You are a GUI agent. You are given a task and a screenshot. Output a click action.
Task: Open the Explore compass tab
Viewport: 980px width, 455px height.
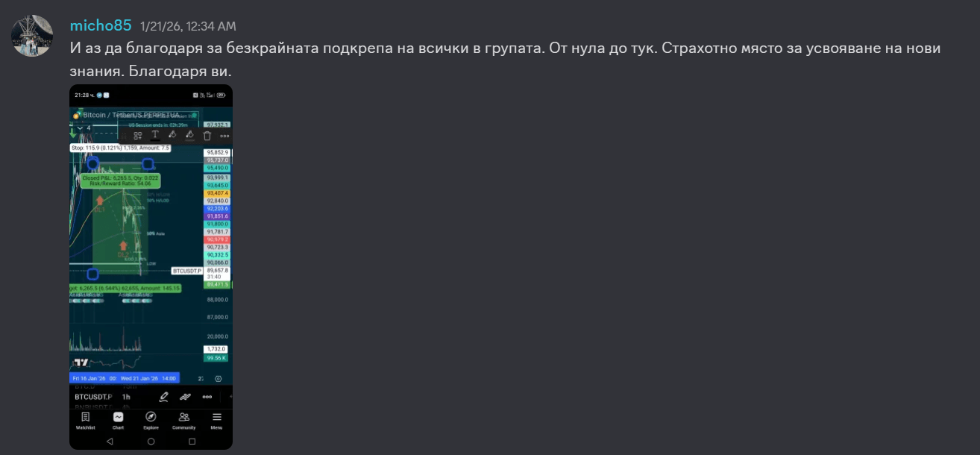pos(151,421)
